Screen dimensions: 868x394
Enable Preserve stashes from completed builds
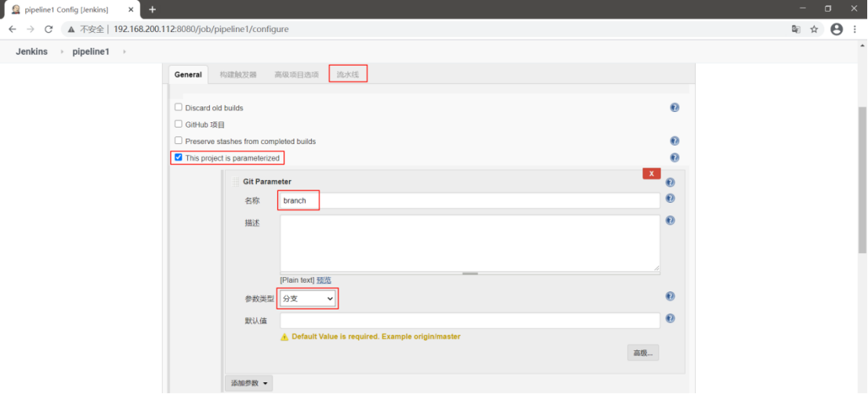[179, 140]
